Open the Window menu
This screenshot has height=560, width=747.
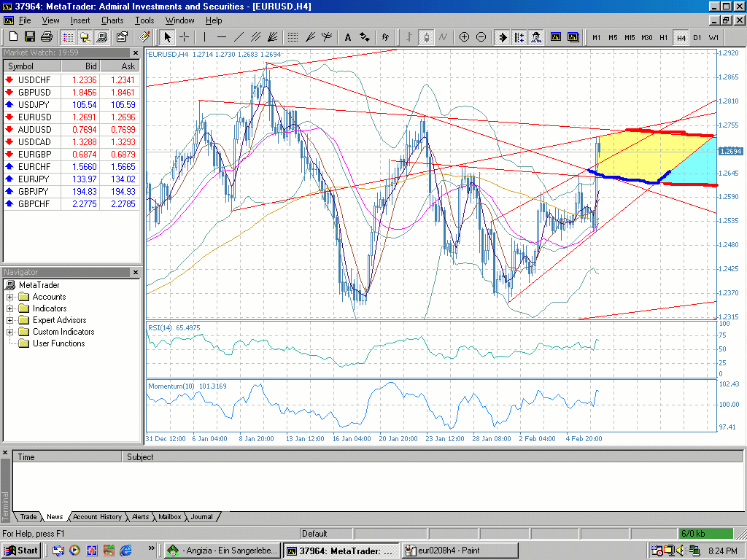click(179, 20)
